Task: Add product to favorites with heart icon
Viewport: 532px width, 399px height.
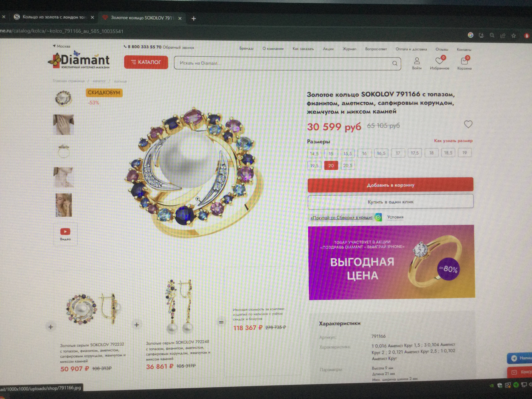Action: (468, 124)
